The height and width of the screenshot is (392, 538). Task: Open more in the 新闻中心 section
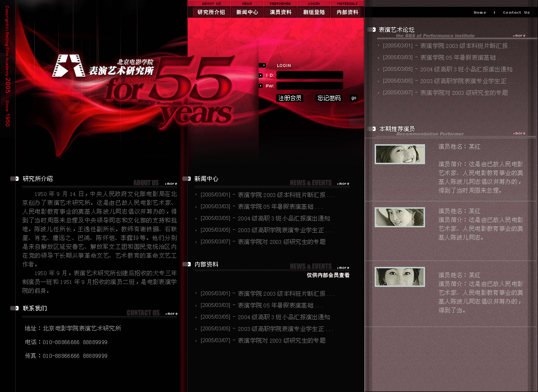343,184
